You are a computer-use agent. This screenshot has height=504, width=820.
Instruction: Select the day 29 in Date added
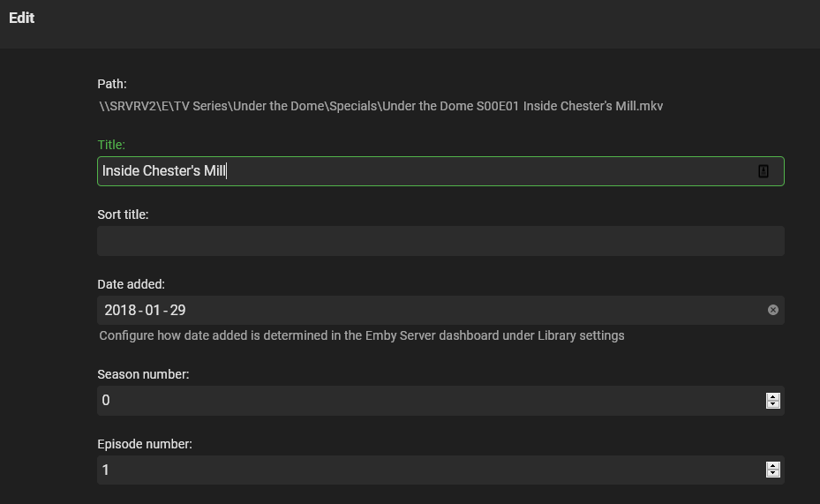click(x=177, y=310)
